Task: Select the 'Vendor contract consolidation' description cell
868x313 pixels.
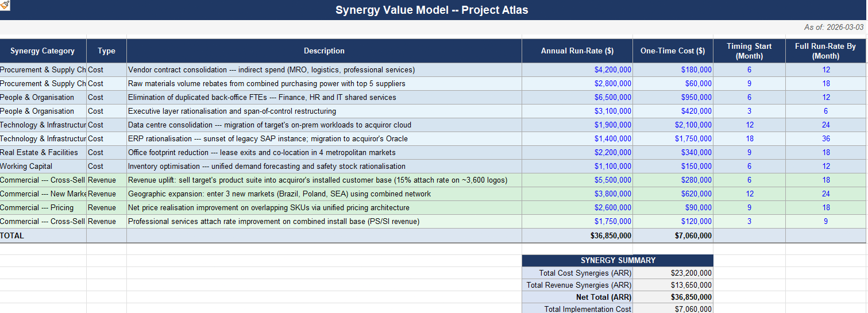Action: coord(324,70)
